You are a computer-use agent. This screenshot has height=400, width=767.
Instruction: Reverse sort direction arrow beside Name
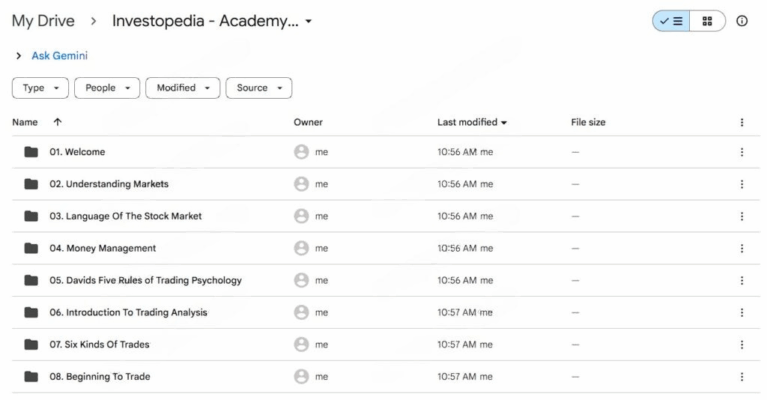pos(57,122)
